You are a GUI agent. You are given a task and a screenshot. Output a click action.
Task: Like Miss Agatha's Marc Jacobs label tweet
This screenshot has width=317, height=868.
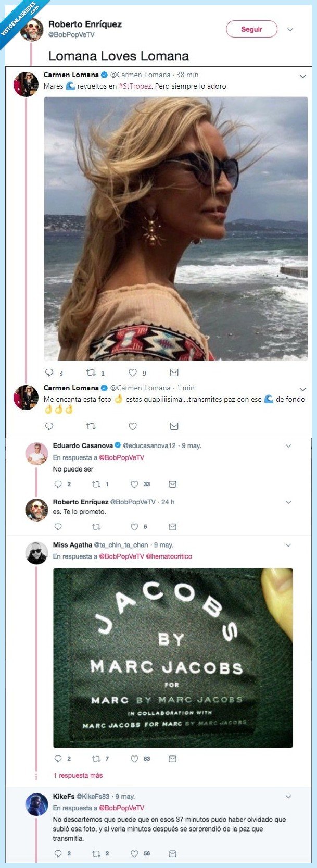point(135,759)
